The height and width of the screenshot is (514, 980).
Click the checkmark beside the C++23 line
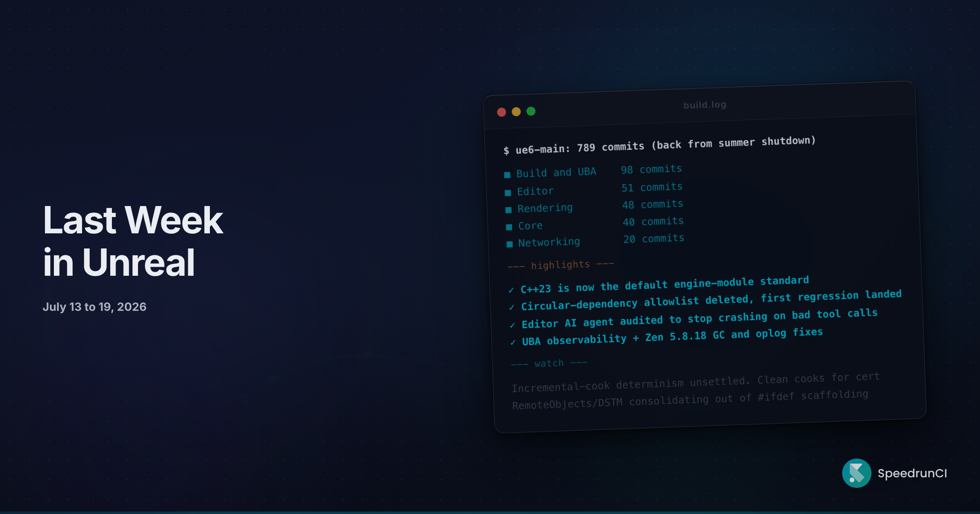pos(511,290)
